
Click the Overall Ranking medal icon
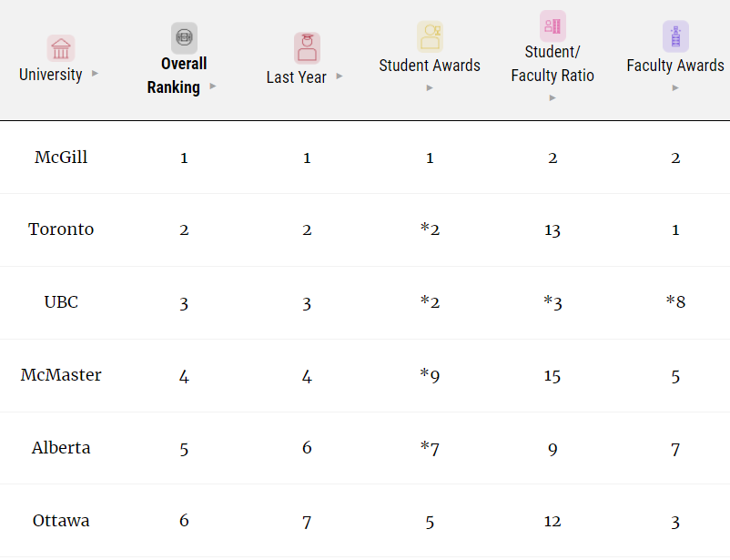click(x=184, y=37)
